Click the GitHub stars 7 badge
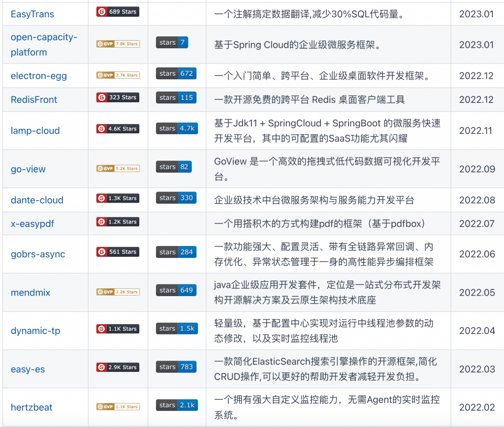The image size is (504, 427). point(172,42)
